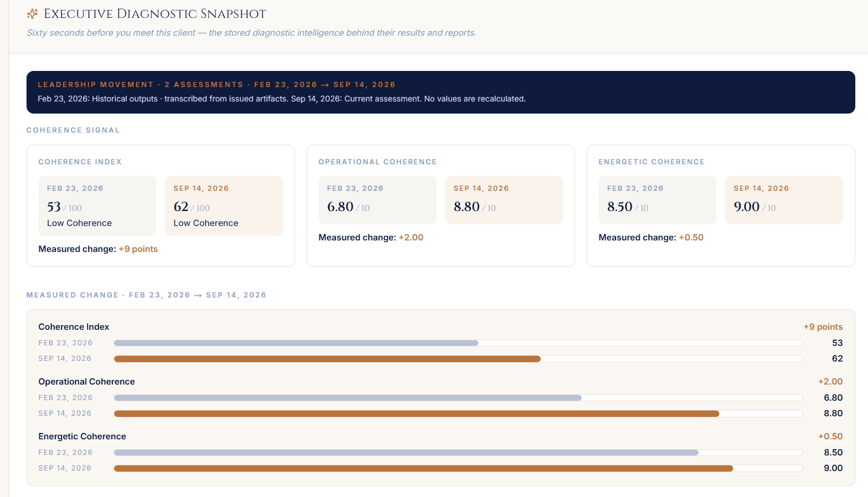Select the "8.50" value beside the Energetic bar
868x497 pixels.
click(833, 453)
